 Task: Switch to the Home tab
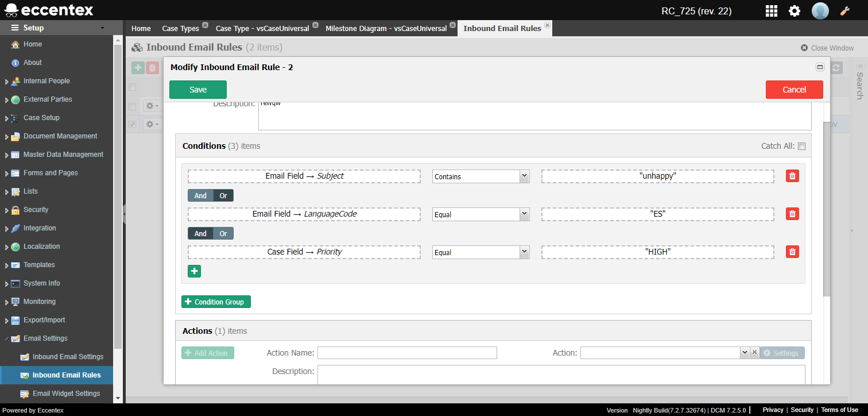141,28
